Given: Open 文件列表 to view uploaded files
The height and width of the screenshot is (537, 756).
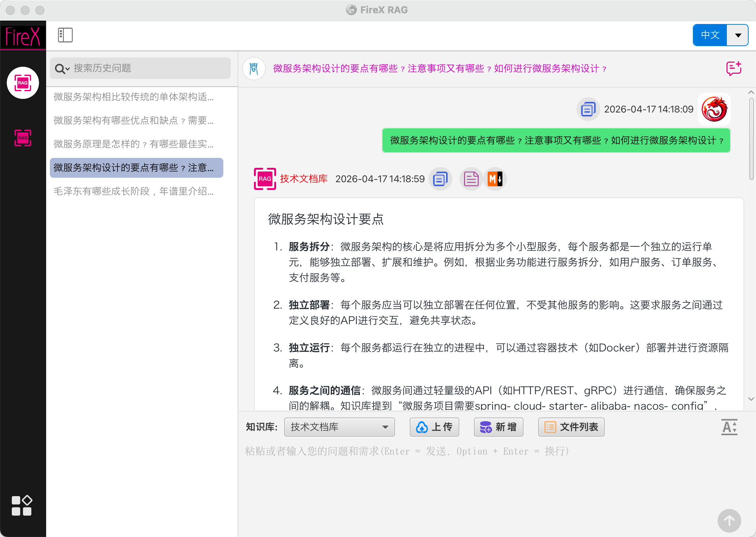Looking at the screenshot, I should [571, 427].
